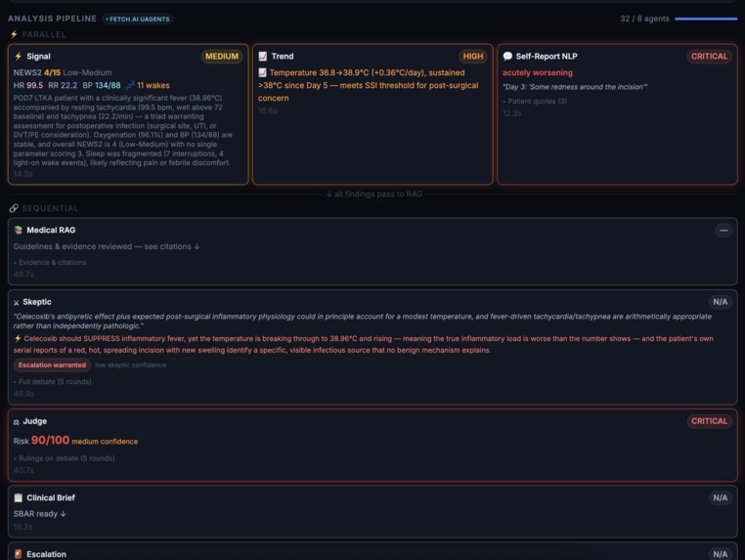
Task: Click the Skeptic card title
Action: 37,302
